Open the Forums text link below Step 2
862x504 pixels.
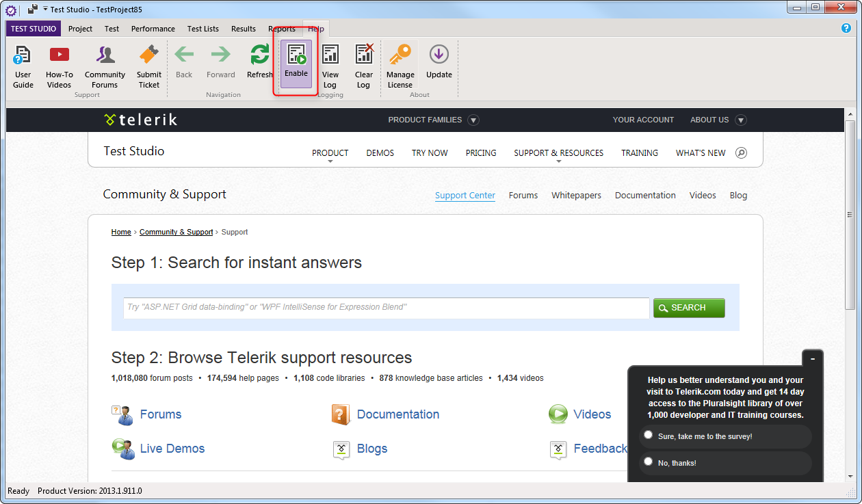(x=161, y=414)
